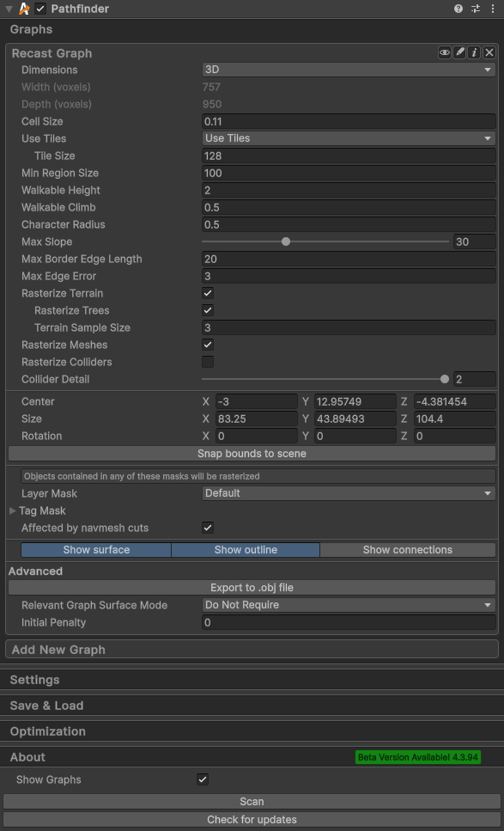Open Pathfinder component three-dot menu
Screen dimensions: 504x831
493,9
